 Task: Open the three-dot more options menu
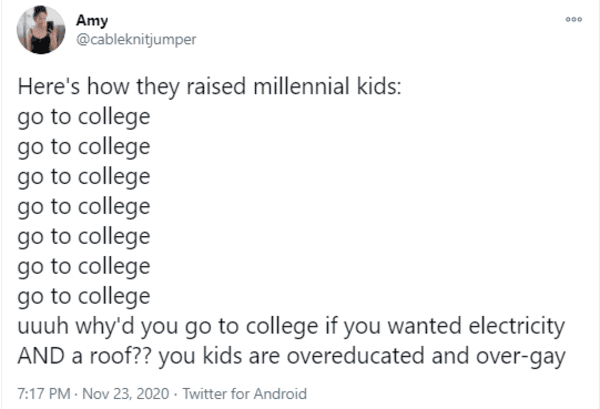[x=574, y=19]
